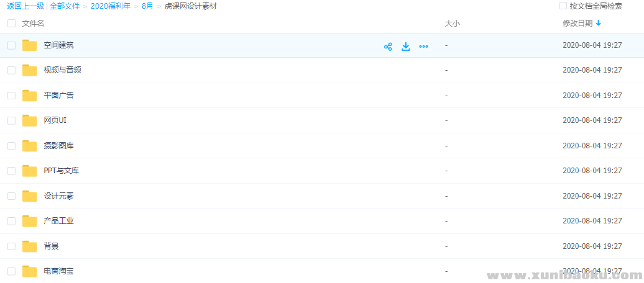Click the download icon for 空间建筑
This screenshot has height=283, width=644.
click(406, 47)
